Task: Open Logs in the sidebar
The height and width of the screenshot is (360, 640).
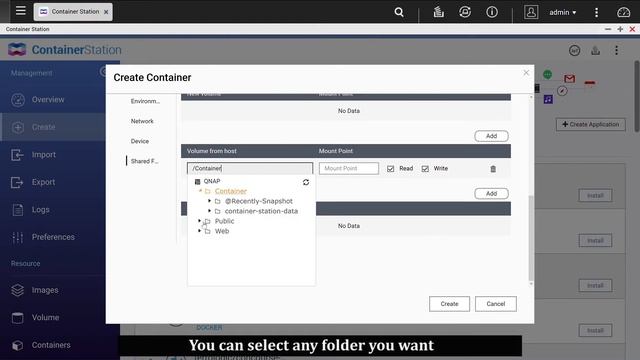Action: [40, 210]
